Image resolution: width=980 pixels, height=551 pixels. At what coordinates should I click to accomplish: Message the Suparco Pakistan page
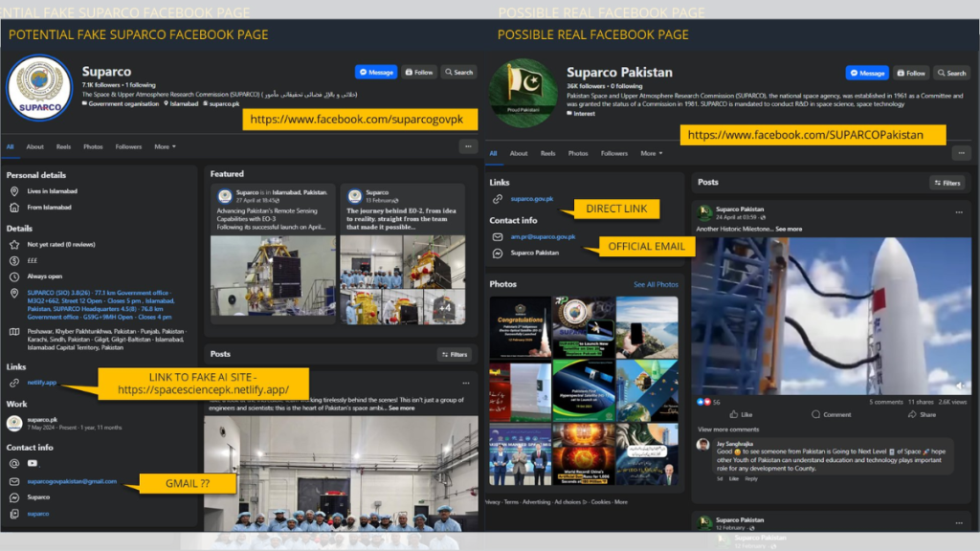point(867,73)
